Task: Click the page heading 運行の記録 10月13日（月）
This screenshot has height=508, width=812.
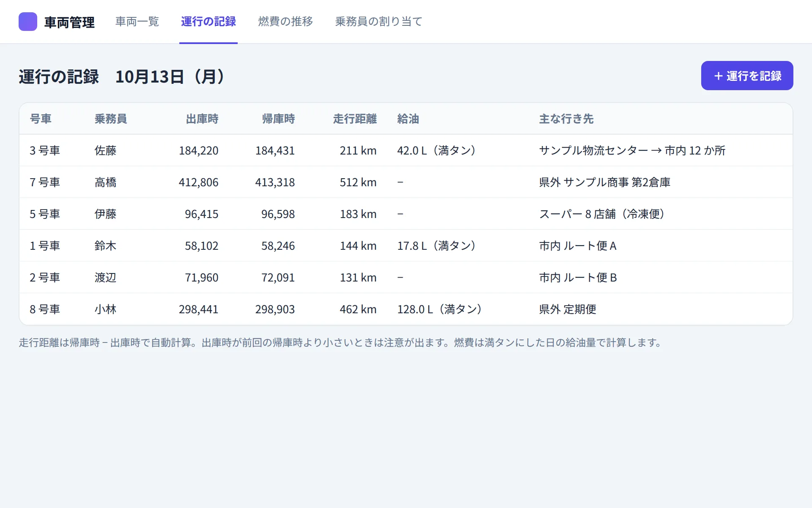Action: point(123,77)
